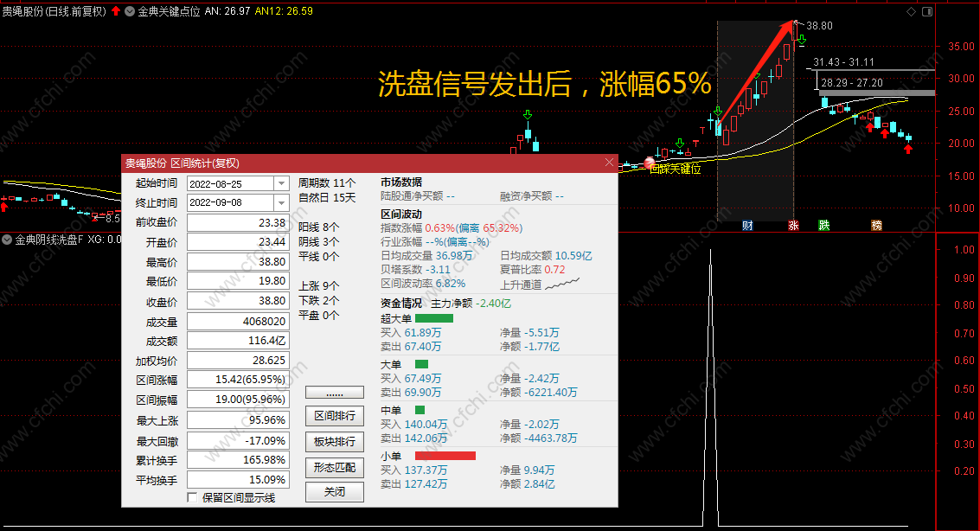980x531 pixels.
Task: Click the red up arrow below the last candle
Action: (x=908, y=149)
